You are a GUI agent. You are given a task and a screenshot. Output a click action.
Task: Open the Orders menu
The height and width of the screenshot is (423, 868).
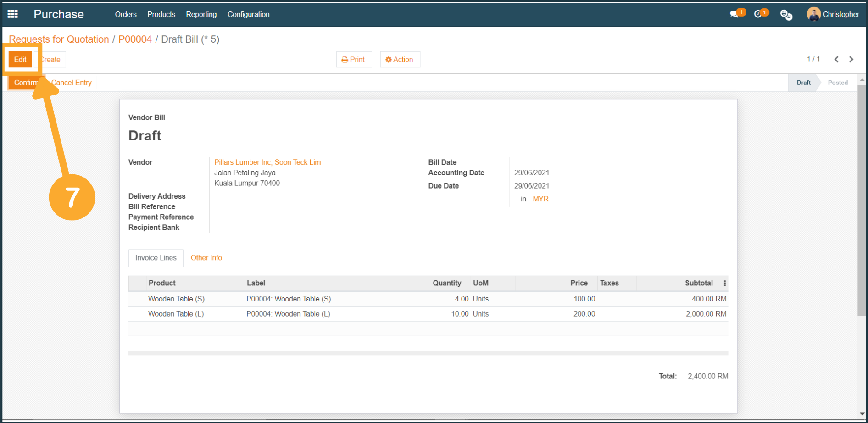click(126, 14)
